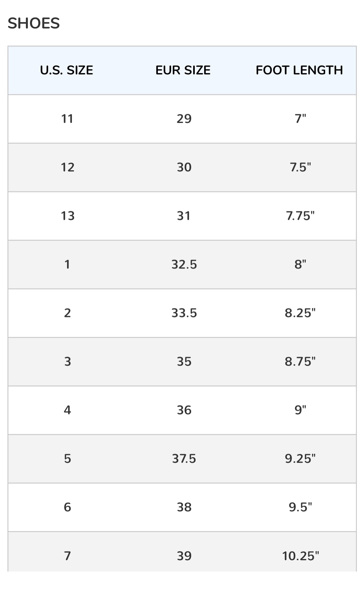Select the EUR SIZE column header

pyautogui.click(x=183, y=70)
